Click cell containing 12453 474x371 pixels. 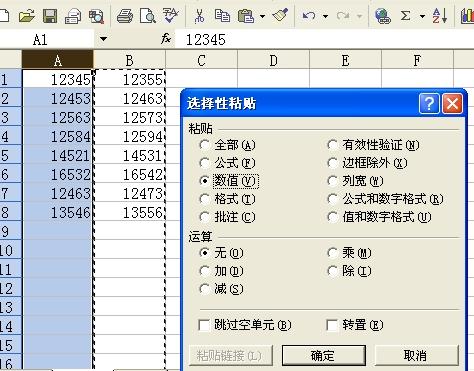[57, 98]
